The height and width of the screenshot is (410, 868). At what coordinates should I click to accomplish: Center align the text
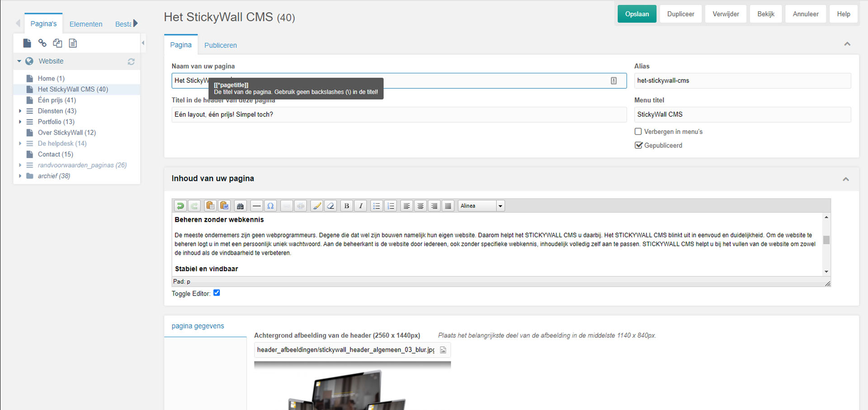click(x=420, y=206)
